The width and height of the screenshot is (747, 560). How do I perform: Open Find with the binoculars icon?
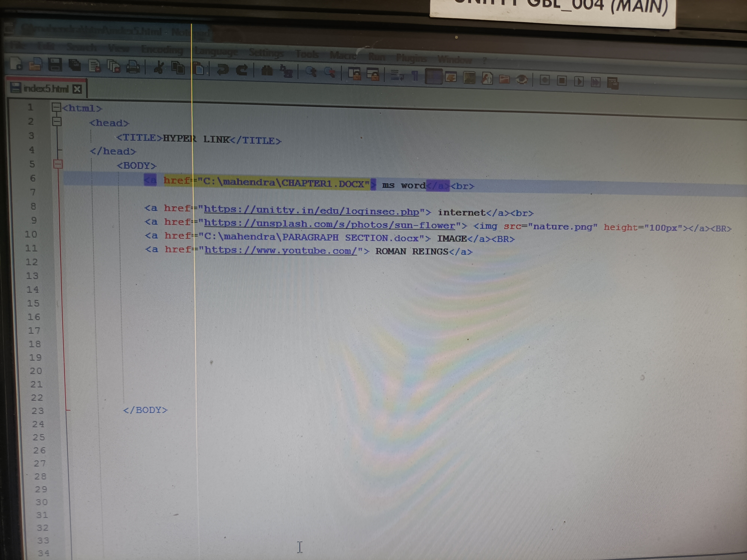[x=267, y=71]
